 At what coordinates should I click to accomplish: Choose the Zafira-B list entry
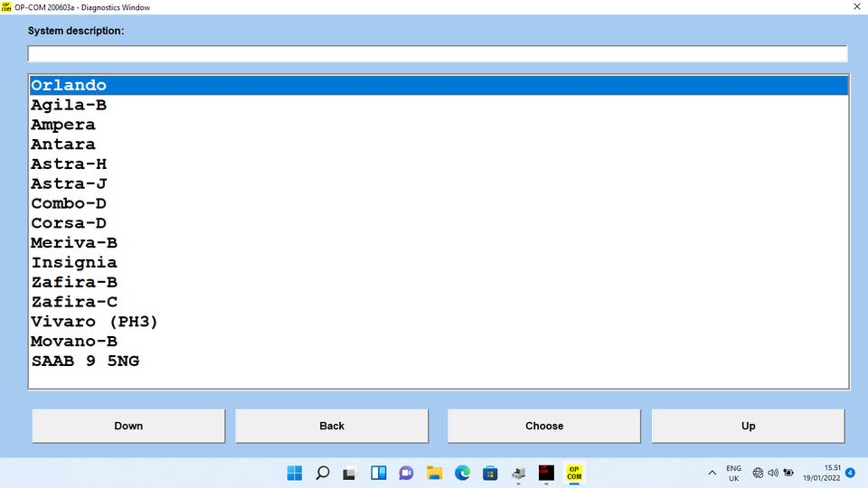tap(439, 283)
